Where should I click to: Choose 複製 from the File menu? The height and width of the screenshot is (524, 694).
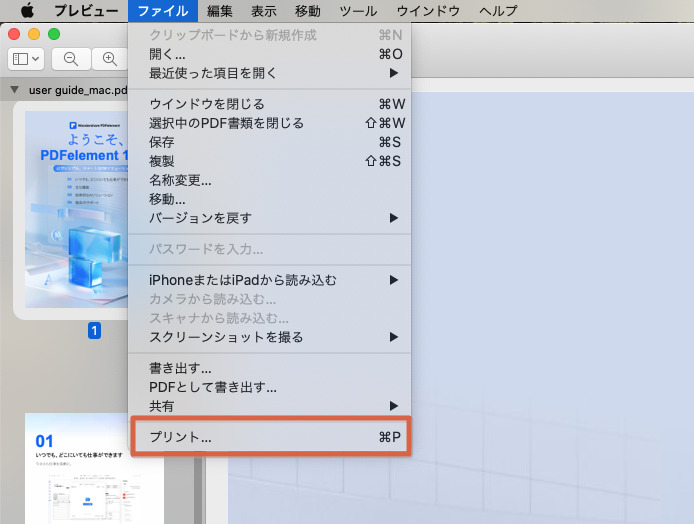click(x=270, y=161)
